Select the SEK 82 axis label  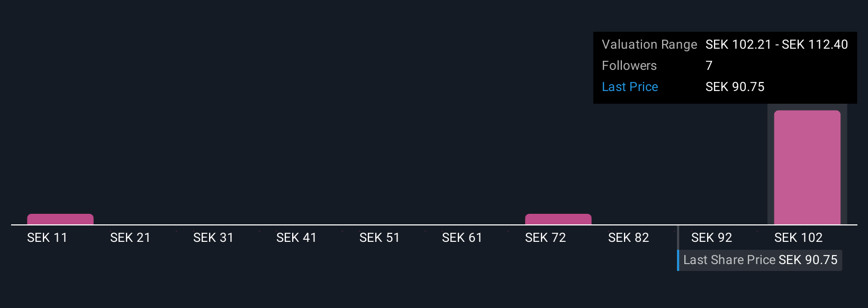pos(628,238)
